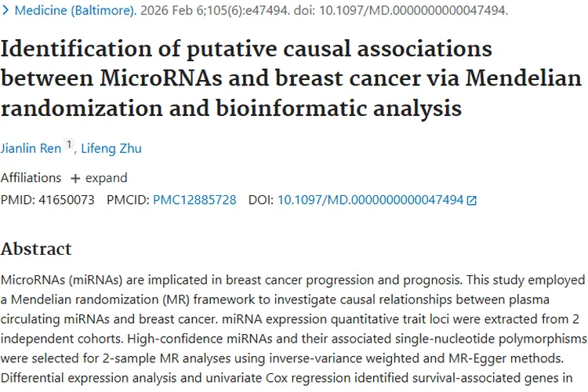Click the external link icon after the DOI
This screenshot has width=588, height=392.
pos(472,201)
